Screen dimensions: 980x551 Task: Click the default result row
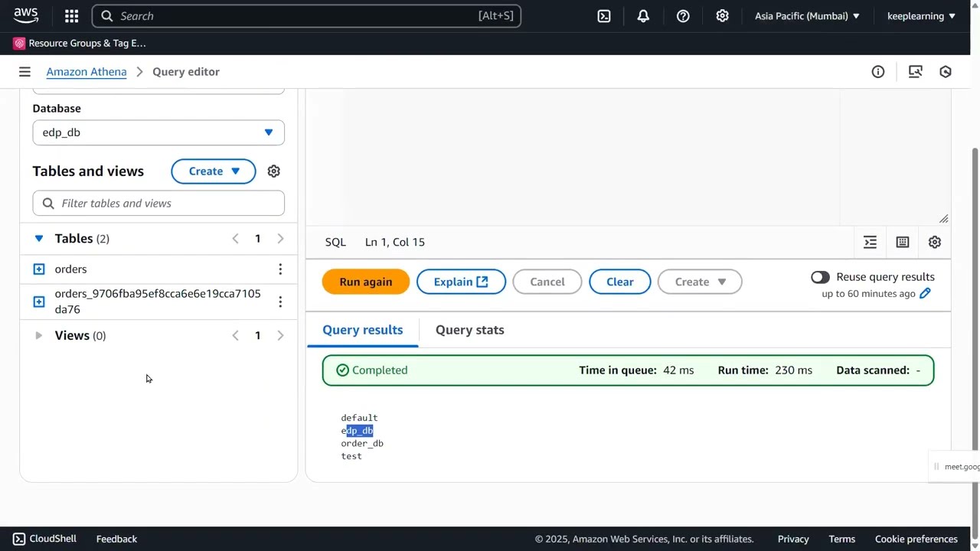[x=359, y=418]
